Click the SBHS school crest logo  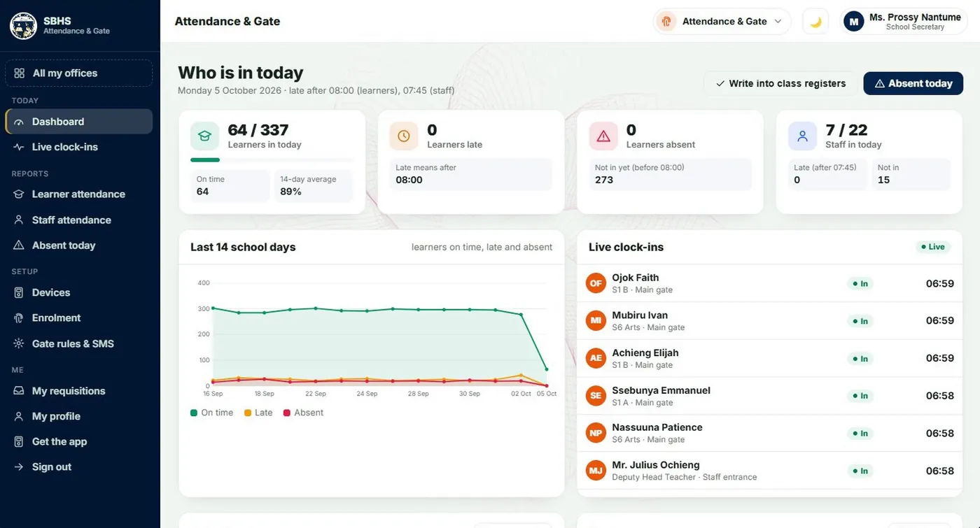23,26
